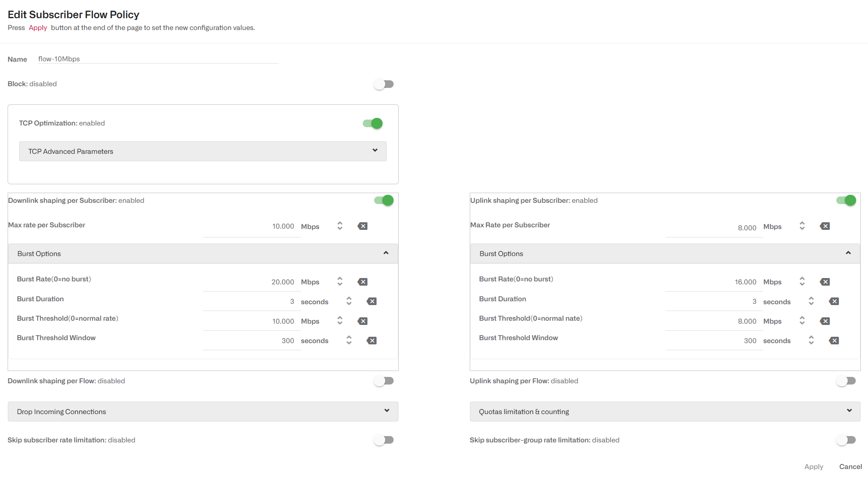Clear the downlink Burst Duration field

(x=371, y=301)
